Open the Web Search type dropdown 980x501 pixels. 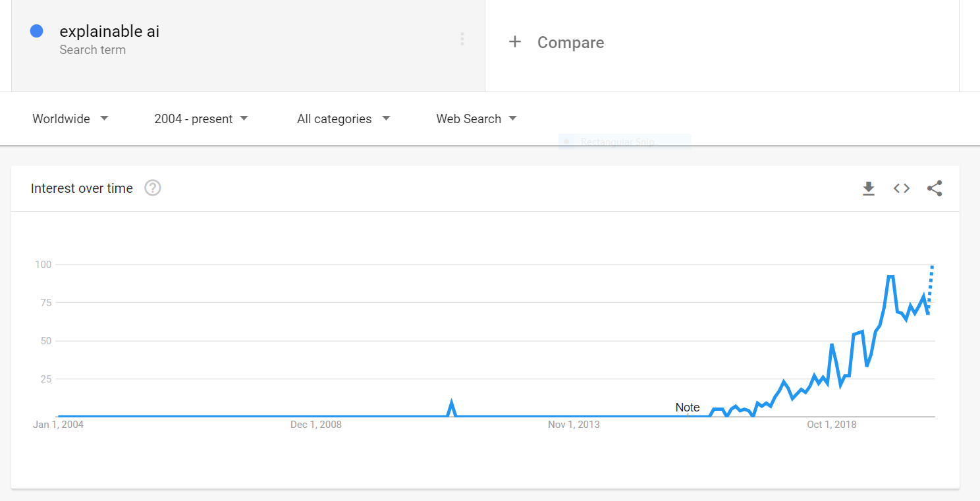(x=476, y=119)
